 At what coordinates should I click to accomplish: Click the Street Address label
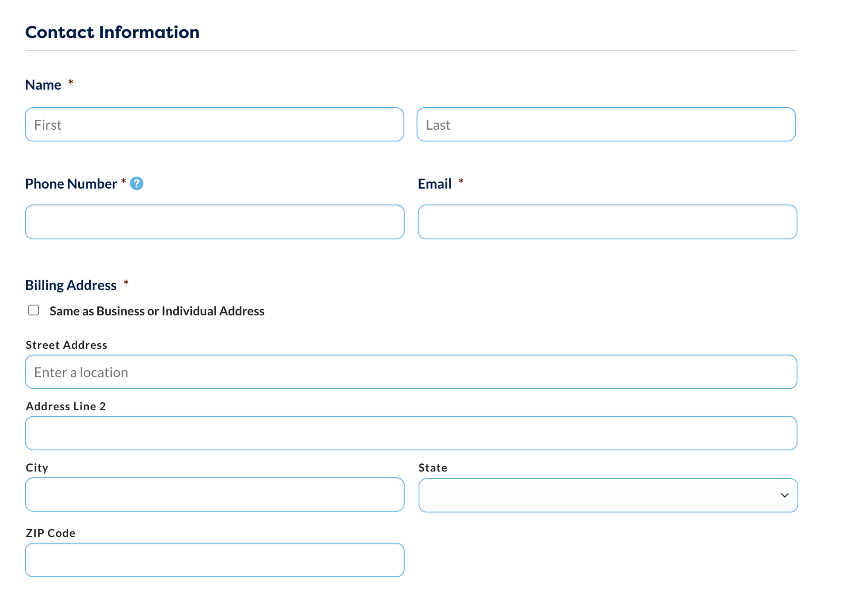pos(66,344)
